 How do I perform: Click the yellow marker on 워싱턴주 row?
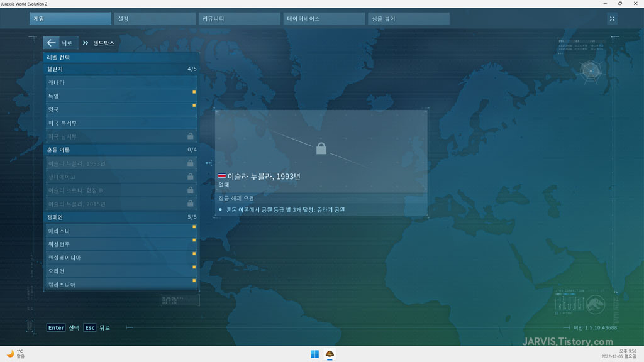[x=194, y=240]
